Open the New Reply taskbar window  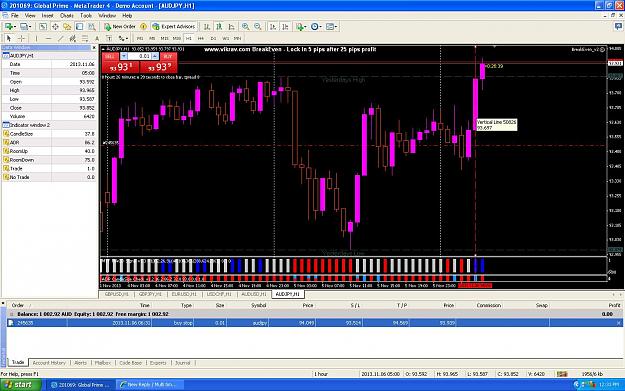tap(151, 385)
